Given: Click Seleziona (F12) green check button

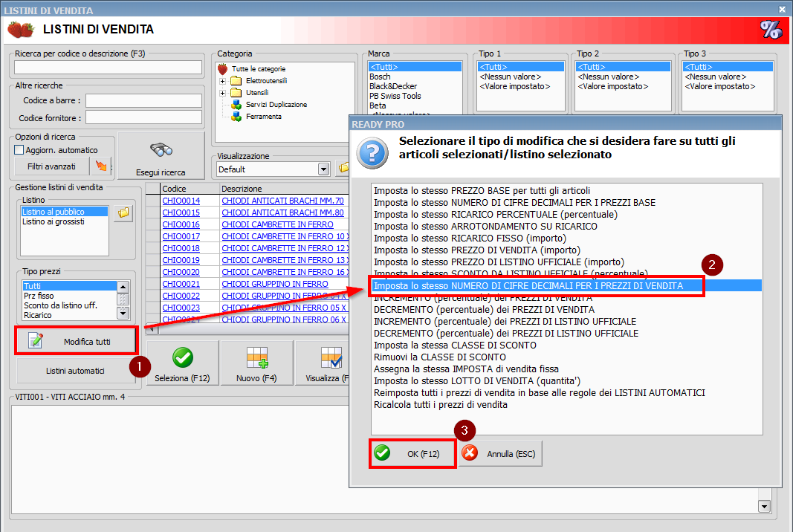Looking at the screenshot, I should pyautogui.click(x=183, y=363).
